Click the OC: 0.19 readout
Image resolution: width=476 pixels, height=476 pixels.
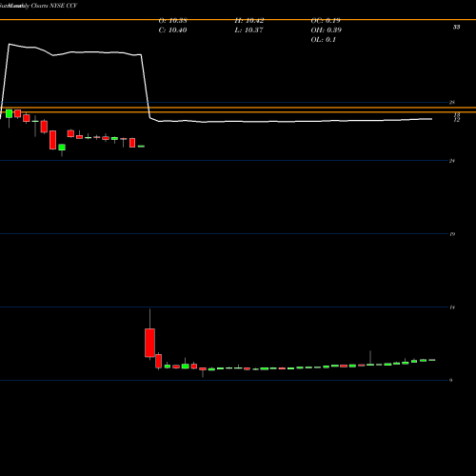(x=326, y=21)
